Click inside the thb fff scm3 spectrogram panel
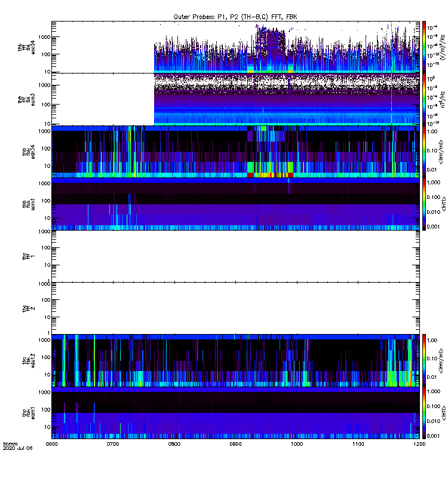 point(235,99)
